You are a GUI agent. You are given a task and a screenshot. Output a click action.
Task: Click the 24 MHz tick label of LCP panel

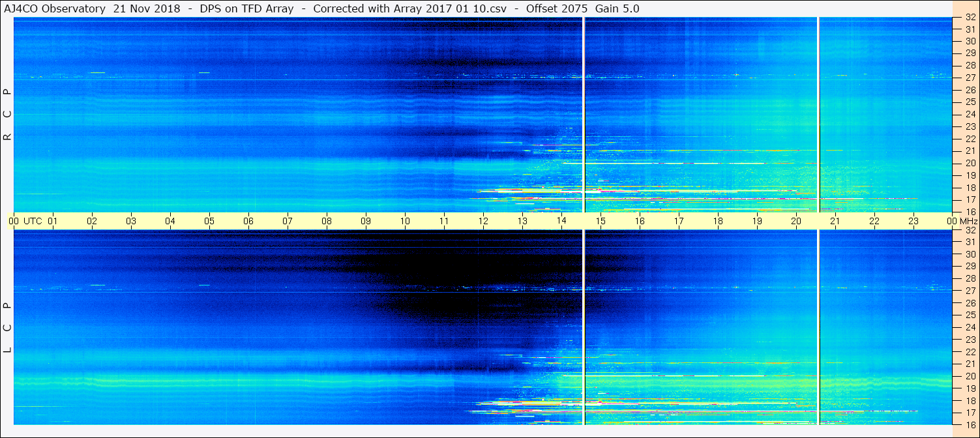tap(970, 327)
